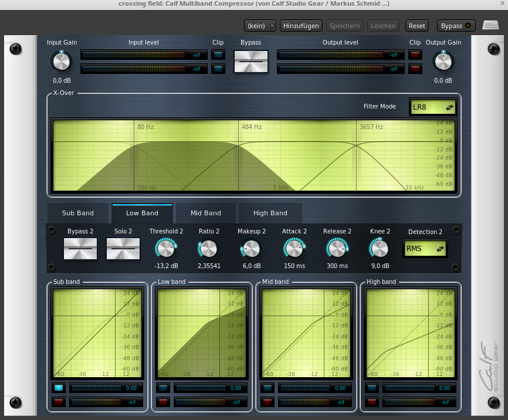
Task: Toggle the main Bypass switch in the meter row
Action: click(x=250, y=61)
